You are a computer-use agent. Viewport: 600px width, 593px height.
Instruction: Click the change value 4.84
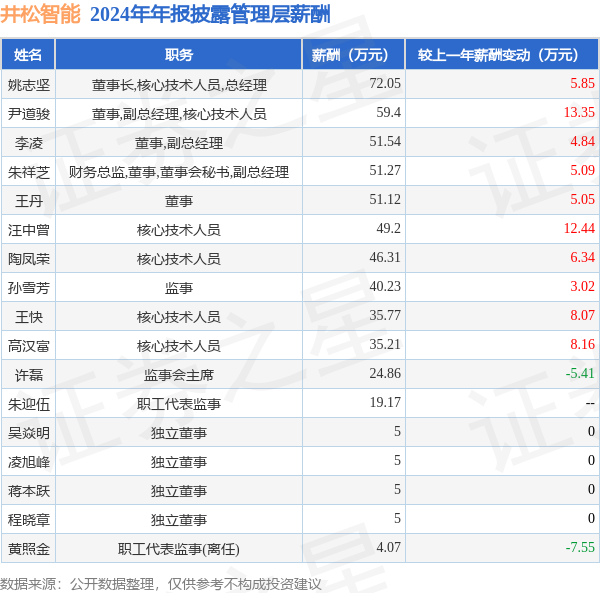tap(582, 141)
